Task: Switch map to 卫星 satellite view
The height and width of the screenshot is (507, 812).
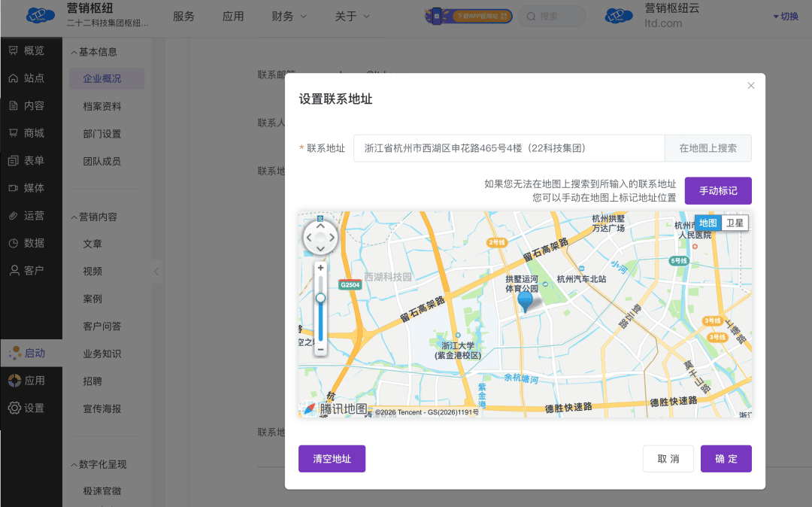Action: 735,223
